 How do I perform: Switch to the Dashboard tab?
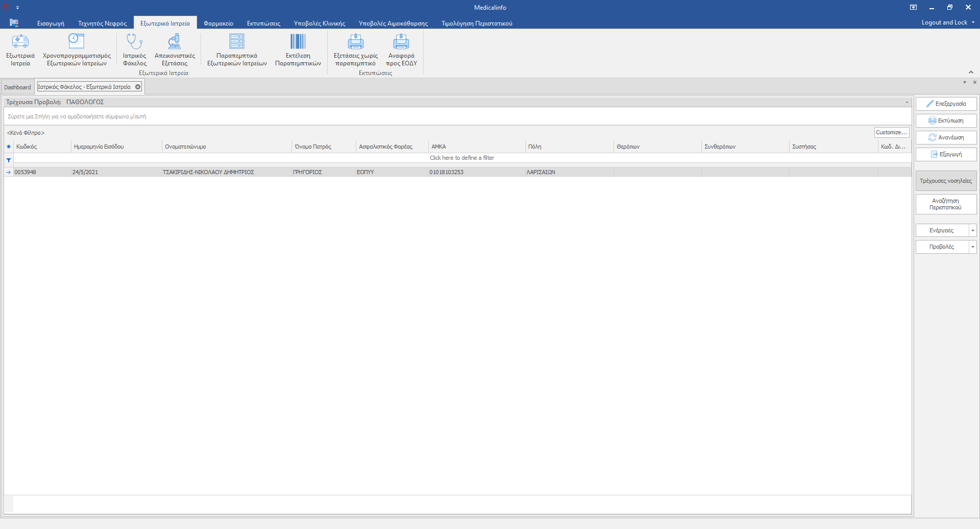point(18,87)
